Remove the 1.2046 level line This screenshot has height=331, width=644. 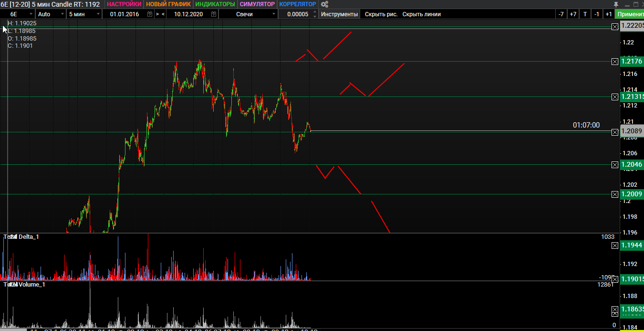click(614, 165)
